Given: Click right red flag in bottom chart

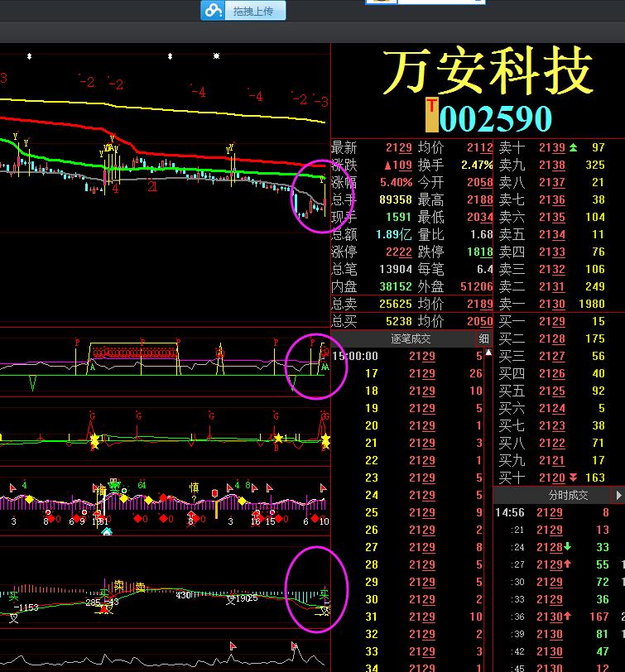Looking at the screenshot, I should click(294, 646).
